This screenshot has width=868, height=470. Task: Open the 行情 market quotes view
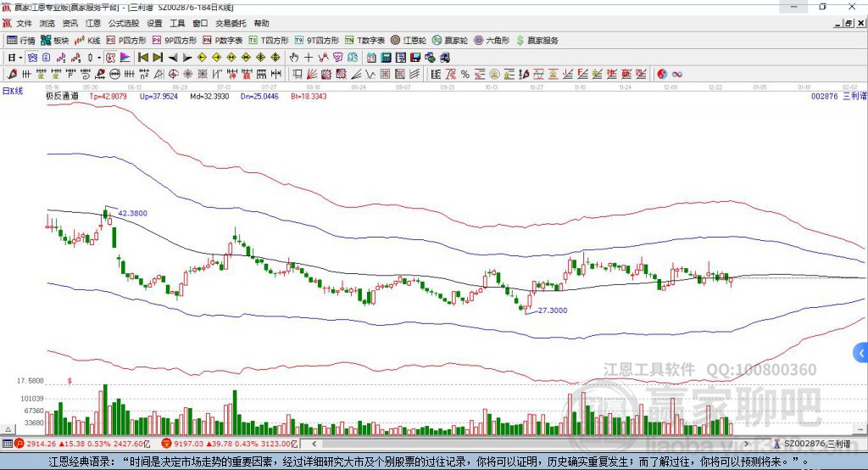click(21, 41)
